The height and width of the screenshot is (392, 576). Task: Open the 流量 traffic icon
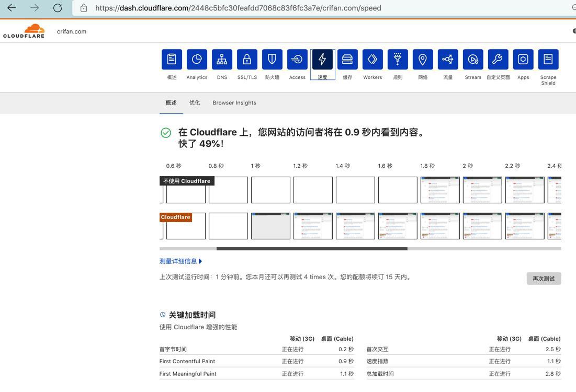[448, 59]
